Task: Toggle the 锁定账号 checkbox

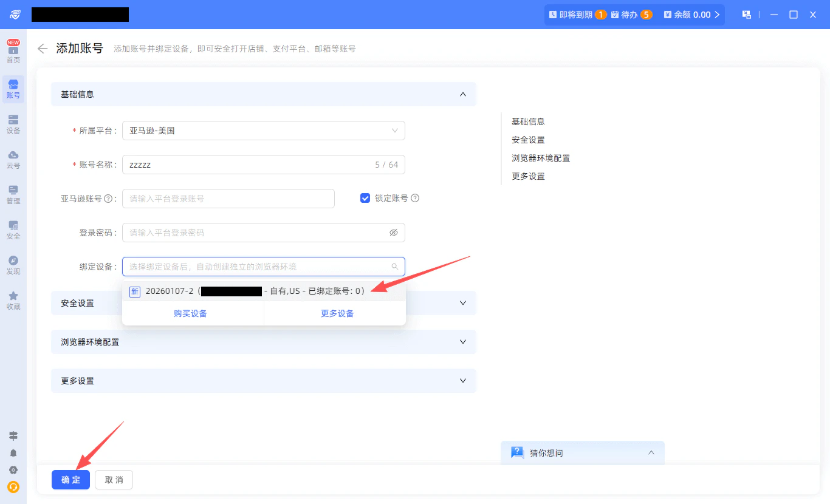Action: tap(365, 198)
